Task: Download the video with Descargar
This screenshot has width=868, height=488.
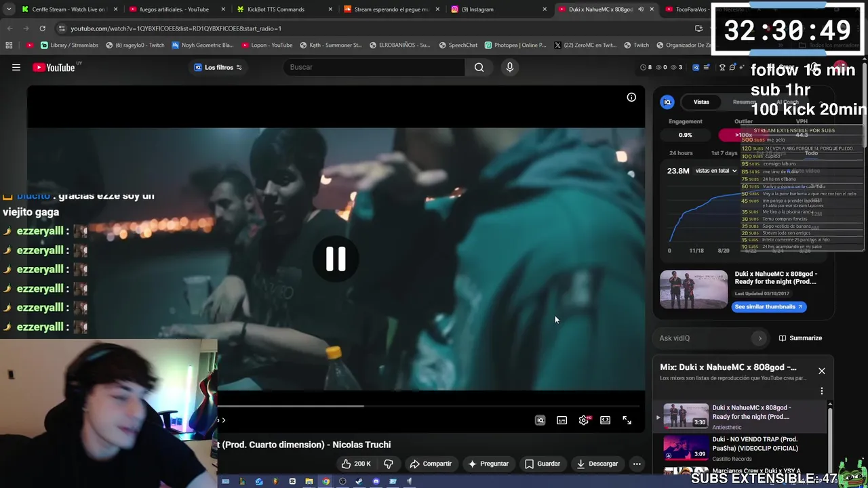Action: (597, 464)
